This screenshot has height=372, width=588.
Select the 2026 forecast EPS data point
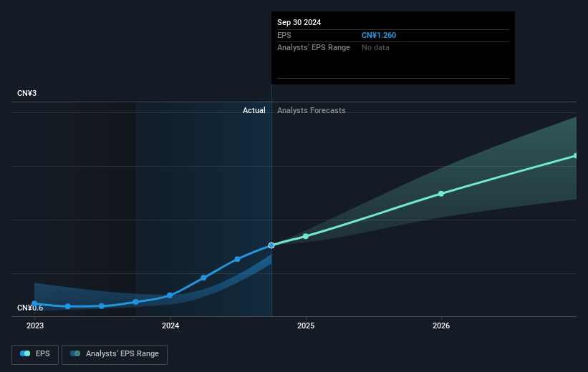pyautogui.click(x=441, y=194)
